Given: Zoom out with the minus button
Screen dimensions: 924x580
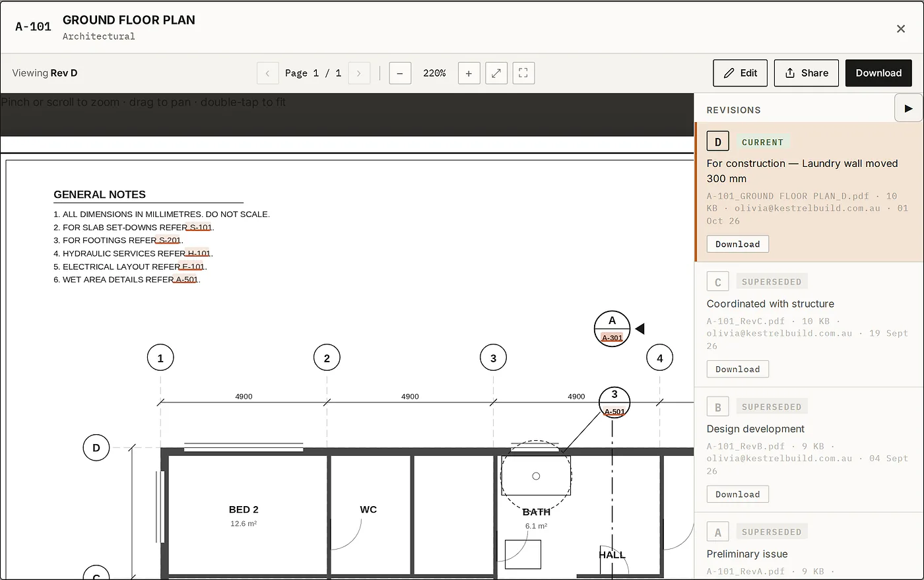Looking at the screenshot, I should pyautogui.click(x=400, y=73).
